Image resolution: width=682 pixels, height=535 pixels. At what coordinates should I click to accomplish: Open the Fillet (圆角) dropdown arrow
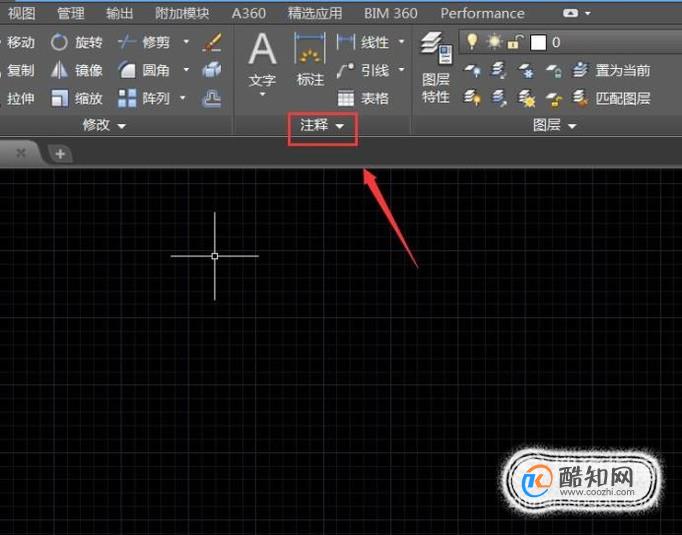tap(186, 70)
